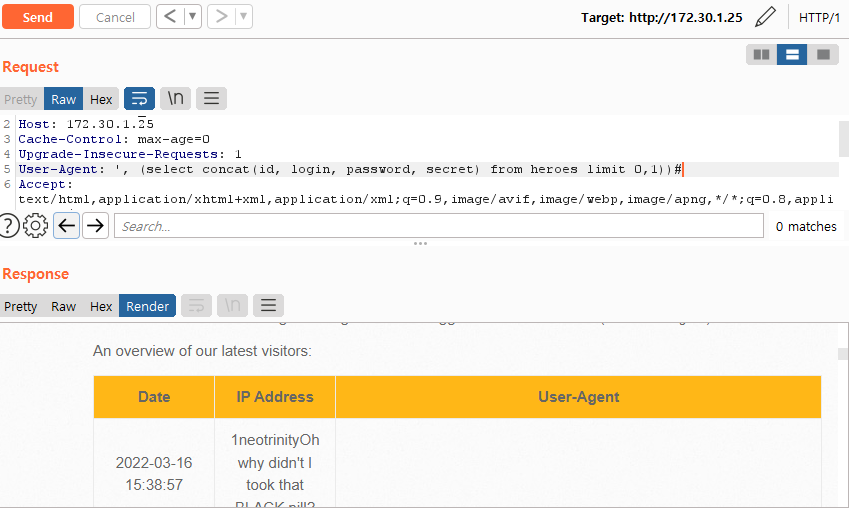This screenshot has width=849, height=508.
Task: Click the User-Agent column header in table
Action: (x=578, y=397)
